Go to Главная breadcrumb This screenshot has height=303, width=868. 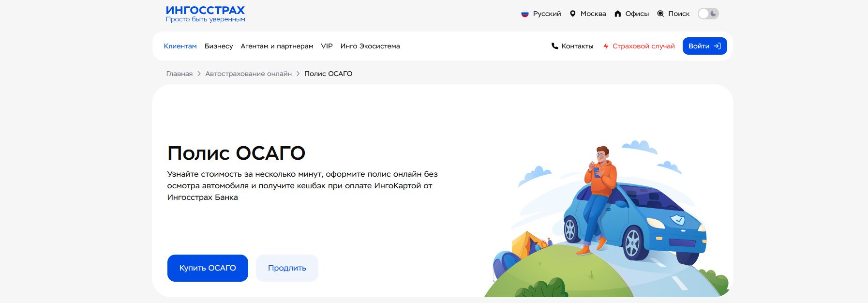(x=180, y=74)
